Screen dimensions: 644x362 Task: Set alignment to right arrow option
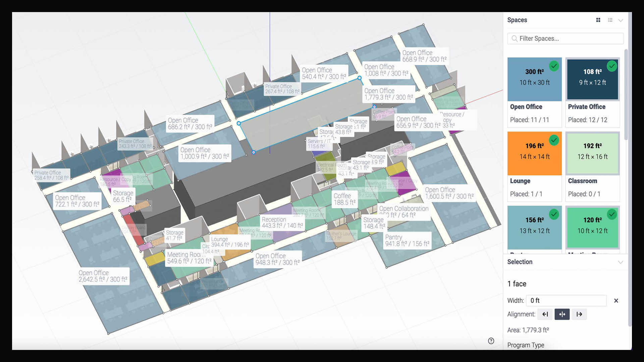pyautogui.click(x=579, y=314)
